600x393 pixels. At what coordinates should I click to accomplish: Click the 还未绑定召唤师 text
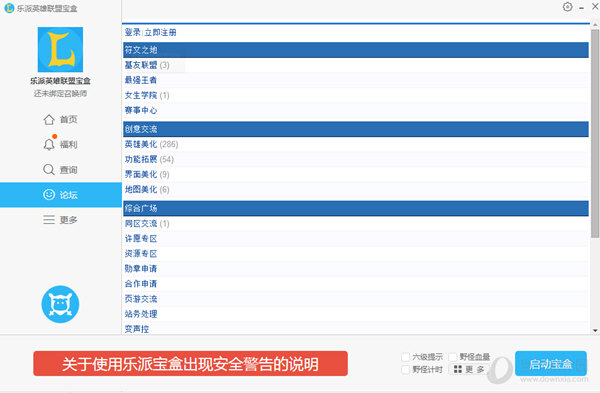[60, 93]
